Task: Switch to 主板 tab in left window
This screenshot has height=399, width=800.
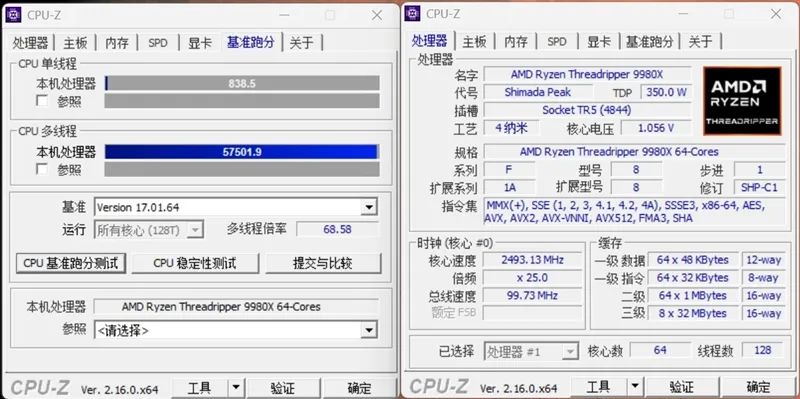Action: [x=76, y=43]
